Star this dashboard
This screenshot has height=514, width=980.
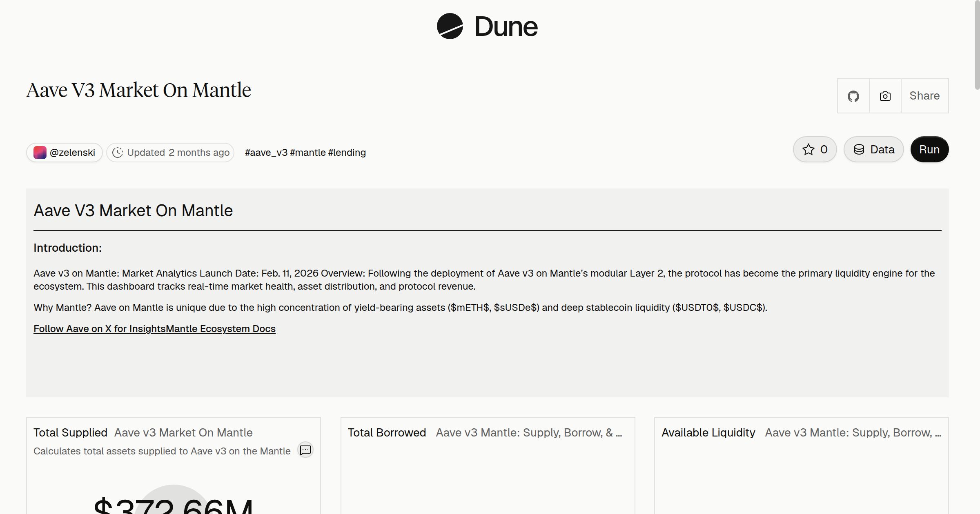815,149
